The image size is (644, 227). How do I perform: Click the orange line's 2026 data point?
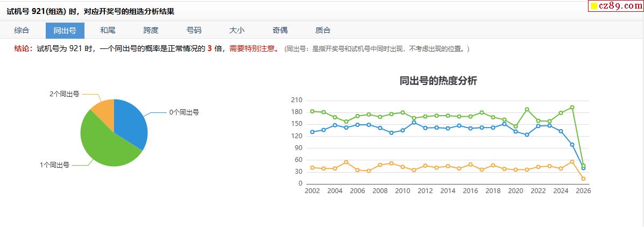click(x=583, y=179)
